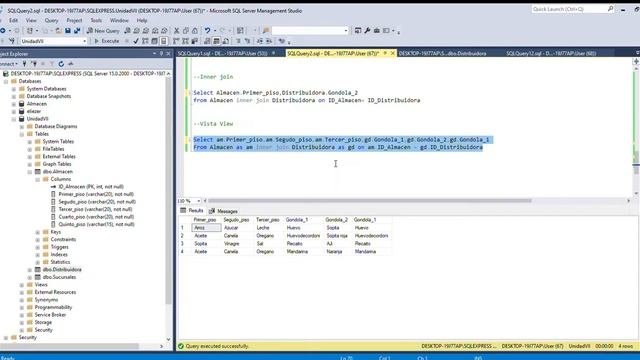
Task: Open the toolbar find combo box dropdown
Action: point(346,31)
